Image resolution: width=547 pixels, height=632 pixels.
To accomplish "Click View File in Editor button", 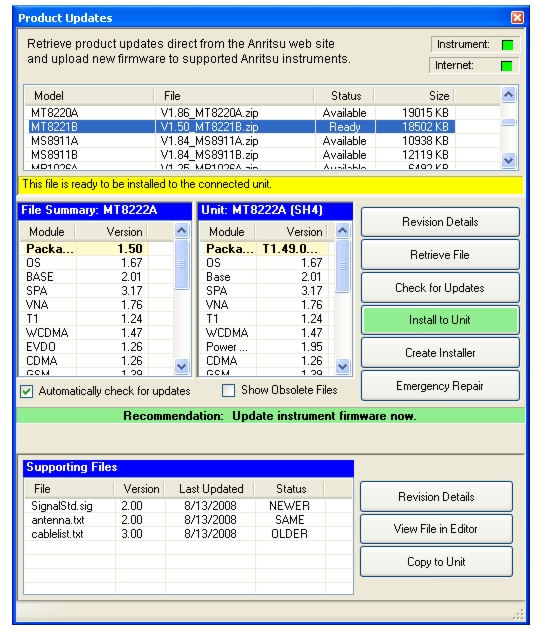I will click(437, 529).
